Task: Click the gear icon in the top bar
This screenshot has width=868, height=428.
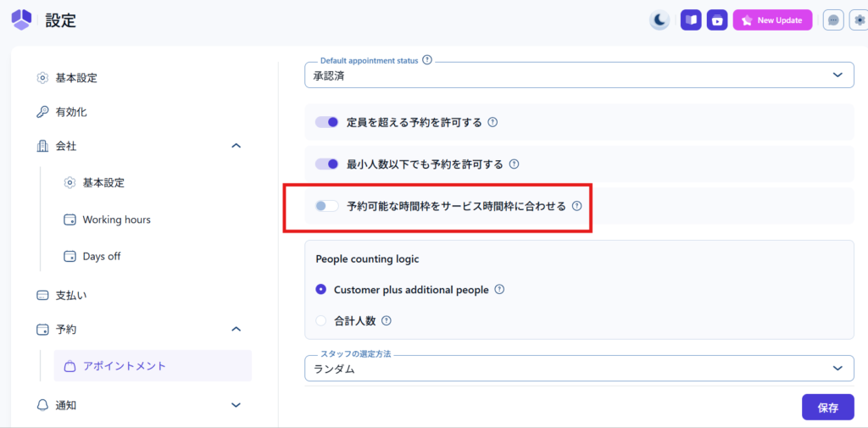Action: tap(859, 20)
